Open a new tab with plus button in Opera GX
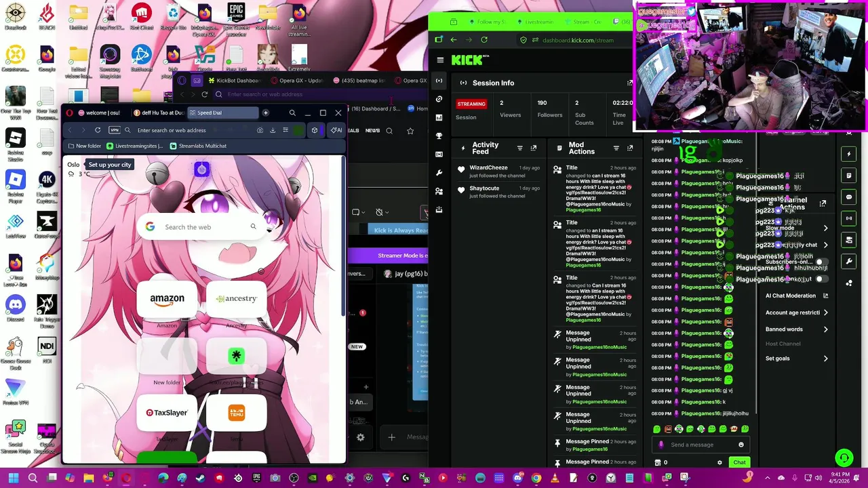Image resolution: width=868 pixels, height=488 pixels. [x=266, y=113]
